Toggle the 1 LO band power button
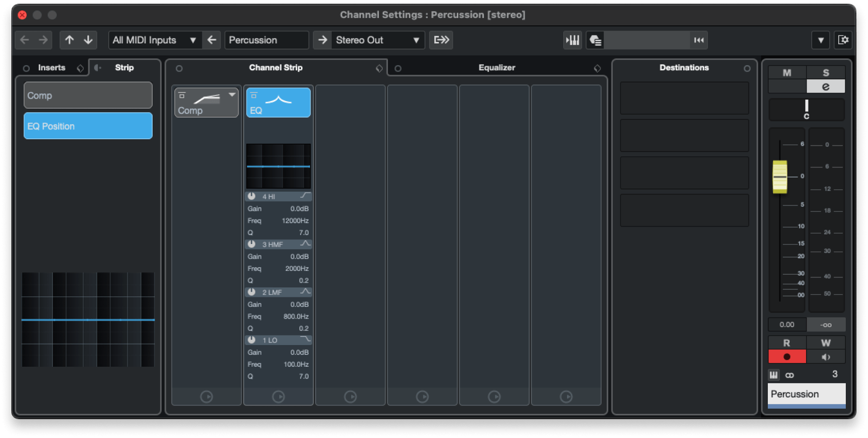Image resolution: width=868 pixels, height=438 pixels. click(252, 340)
